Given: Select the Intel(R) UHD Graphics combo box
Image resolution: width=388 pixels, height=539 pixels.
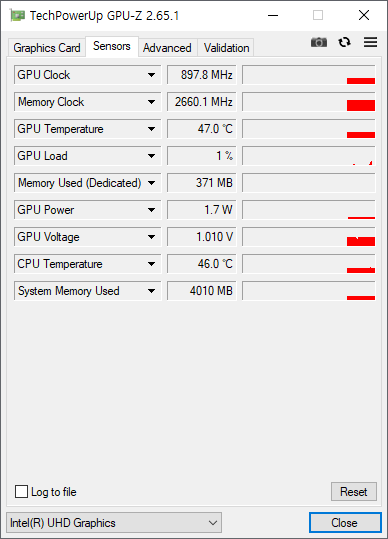Looking at the screenshot, I should pyautogui.click(x=114, y=523).
